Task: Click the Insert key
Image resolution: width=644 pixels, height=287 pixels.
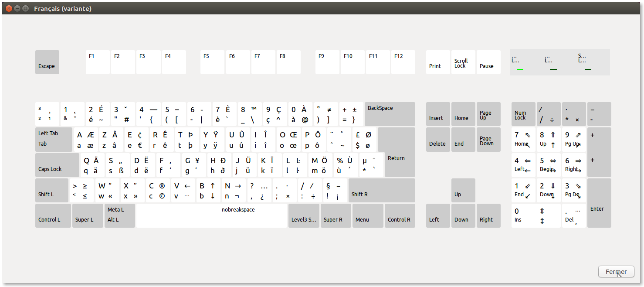Action: click(438, 114)
